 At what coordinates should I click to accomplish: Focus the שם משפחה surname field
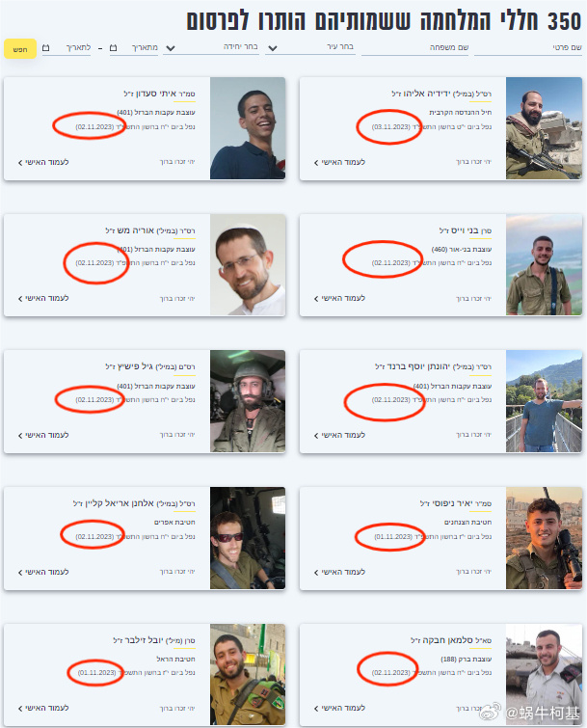[414, 48]
